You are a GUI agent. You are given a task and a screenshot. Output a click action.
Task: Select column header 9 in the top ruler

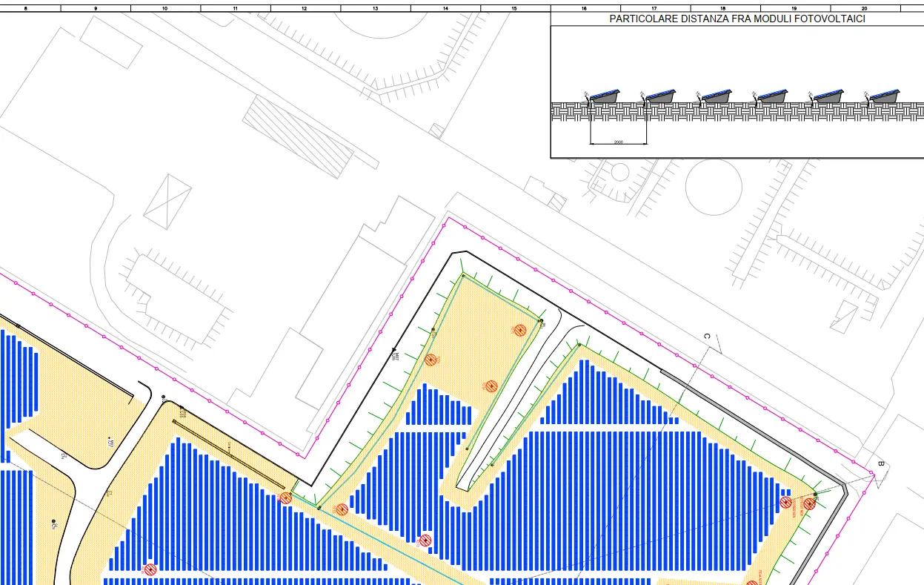[96, 8]
